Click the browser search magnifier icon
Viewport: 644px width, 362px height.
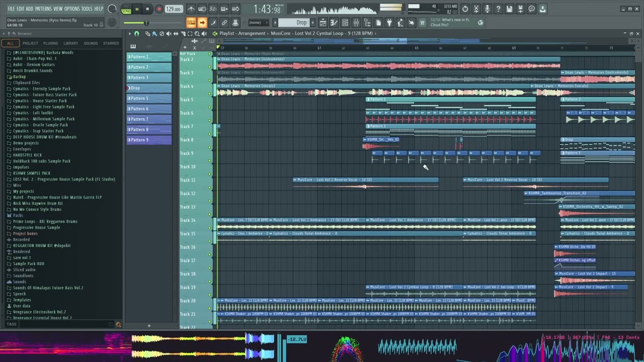pos(118,324)
